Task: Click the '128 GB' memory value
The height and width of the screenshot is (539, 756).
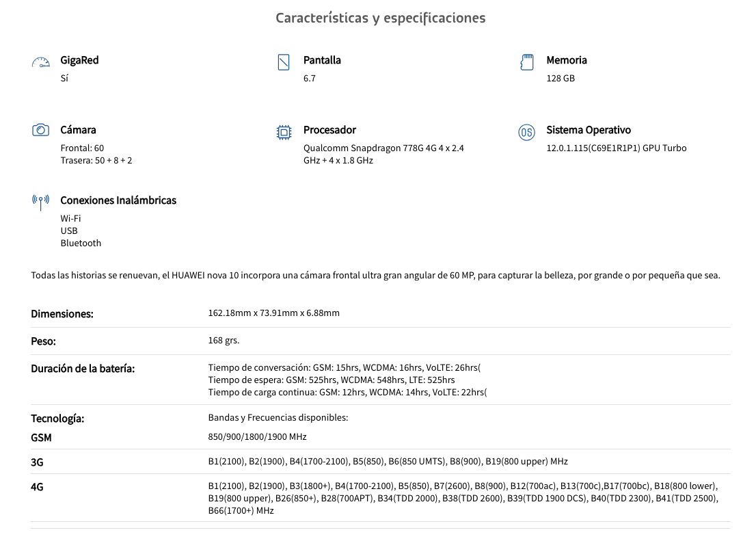Action: (x=561, y=78)
